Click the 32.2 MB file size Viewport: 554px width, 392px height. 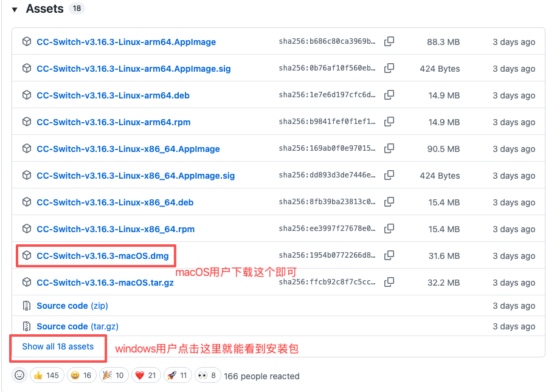[x=443, y=283]
